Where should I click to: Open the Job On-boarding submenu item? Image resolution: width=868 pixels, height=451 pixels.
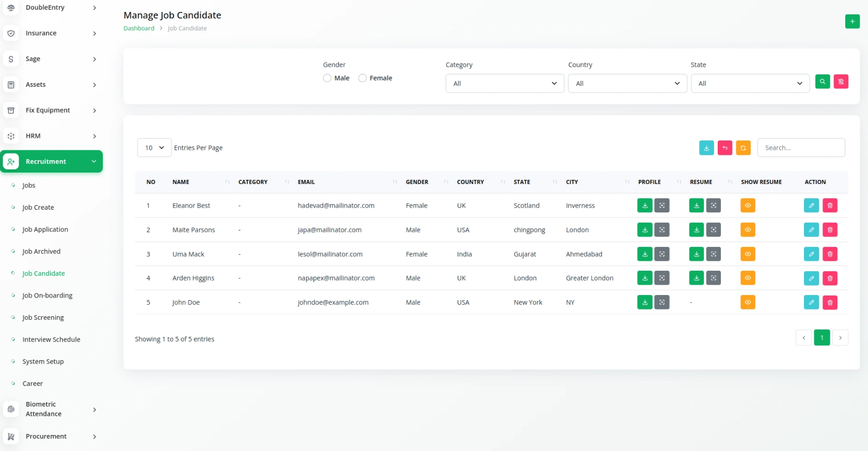coord(48,296)
